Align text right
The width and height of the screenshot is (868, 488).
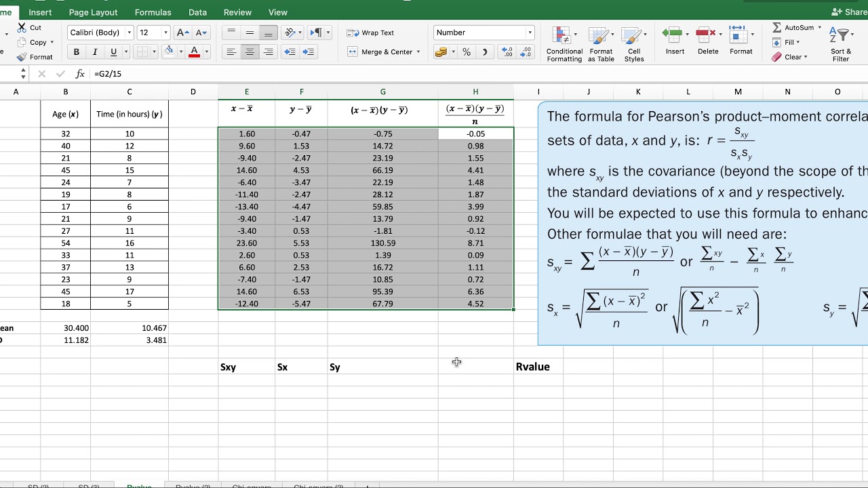[269, 52]
